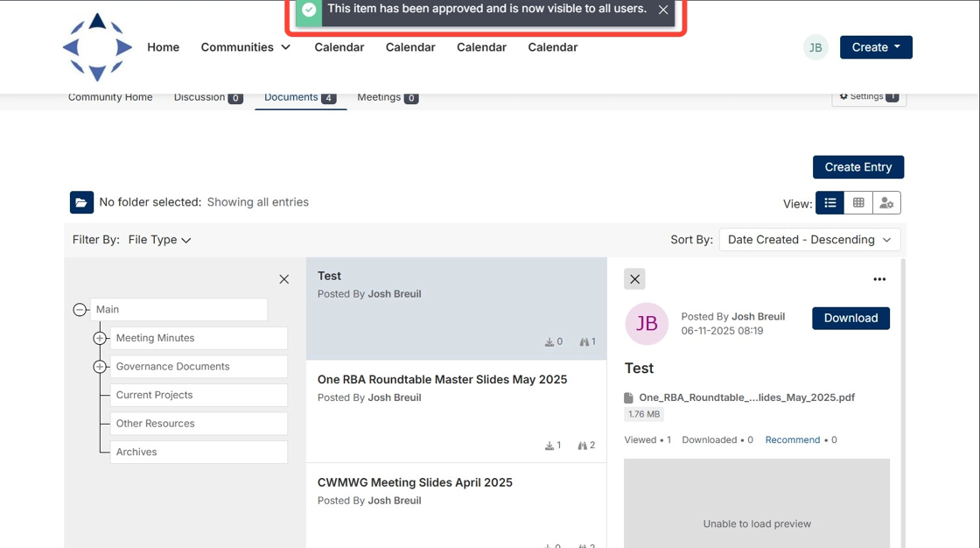
Task: Collapse the Main folder node
Action: 80,310
